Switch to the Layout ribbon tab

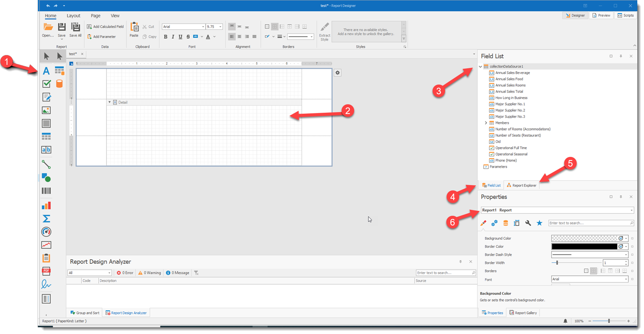point(74,16)
